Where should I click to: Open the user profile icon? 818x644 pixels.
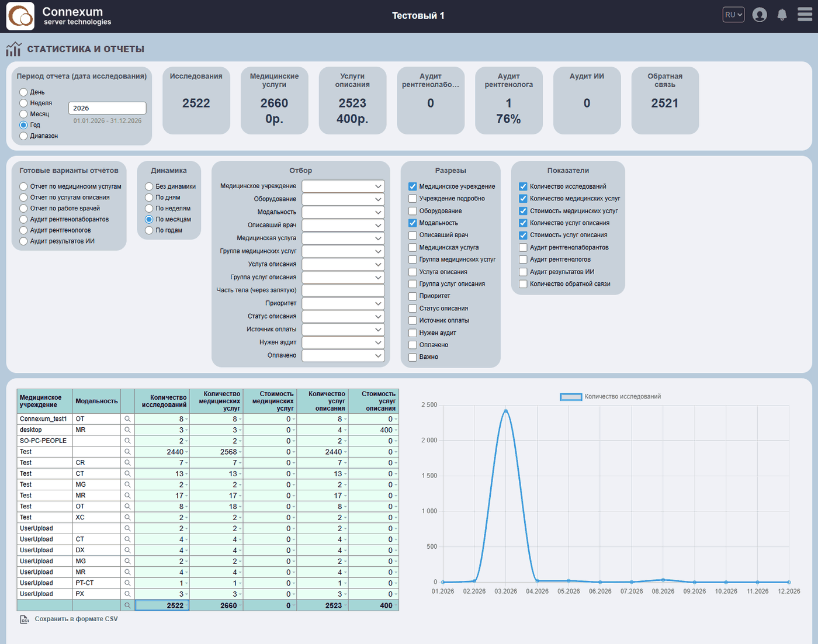tap(760, 15)
